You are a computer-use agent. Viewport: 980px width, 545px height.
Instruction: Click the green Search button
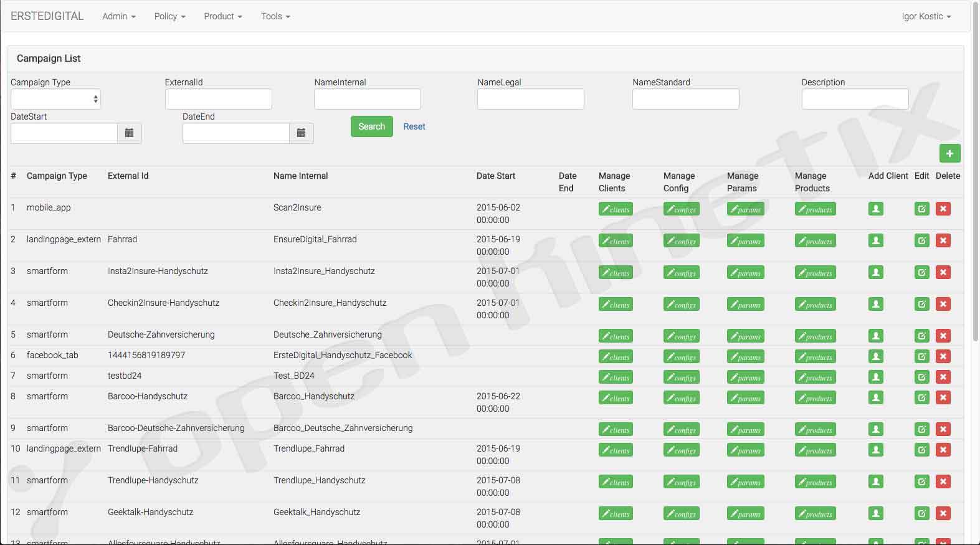[371, 126]
